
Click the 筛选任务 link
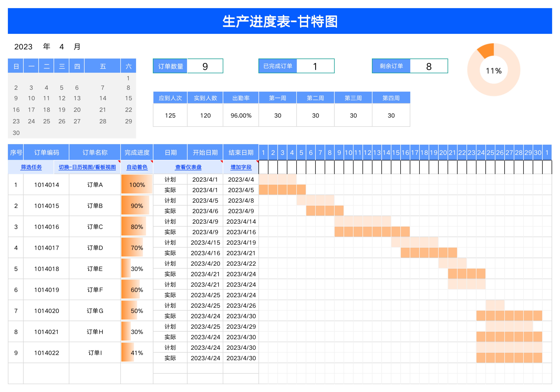[x=31, y=167]
